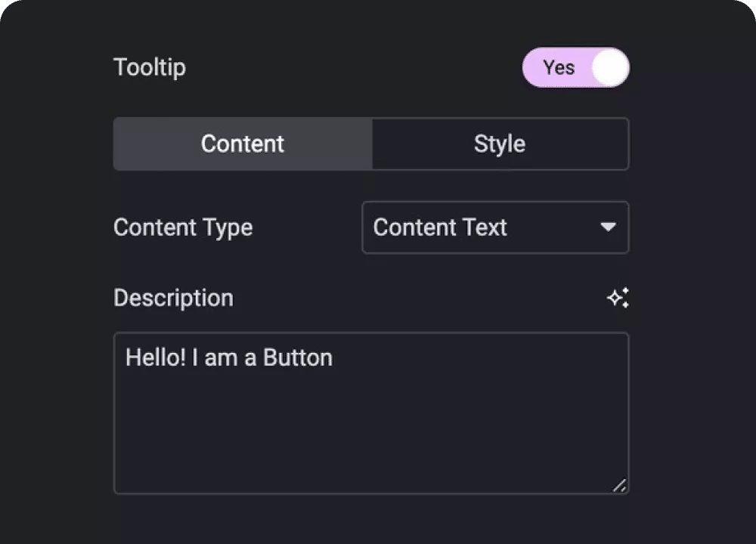Open the Content Type dropdown
The image size is (756, 544).
coord(495,227)
